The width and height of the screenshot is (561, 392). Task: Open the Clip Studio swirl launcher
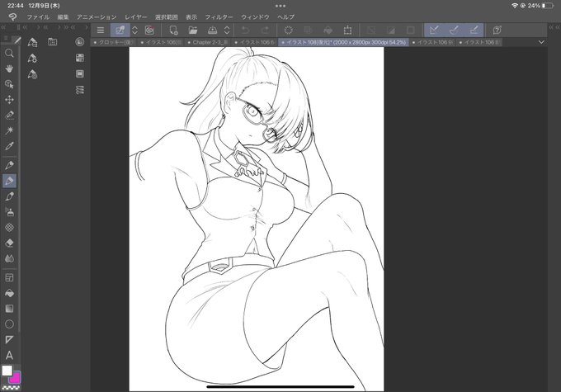(x=149, y=30)
